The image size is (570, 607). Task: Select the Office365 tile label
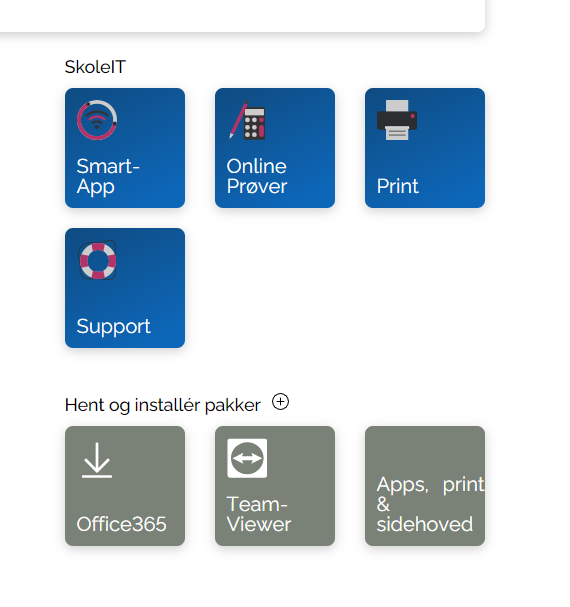121,524
